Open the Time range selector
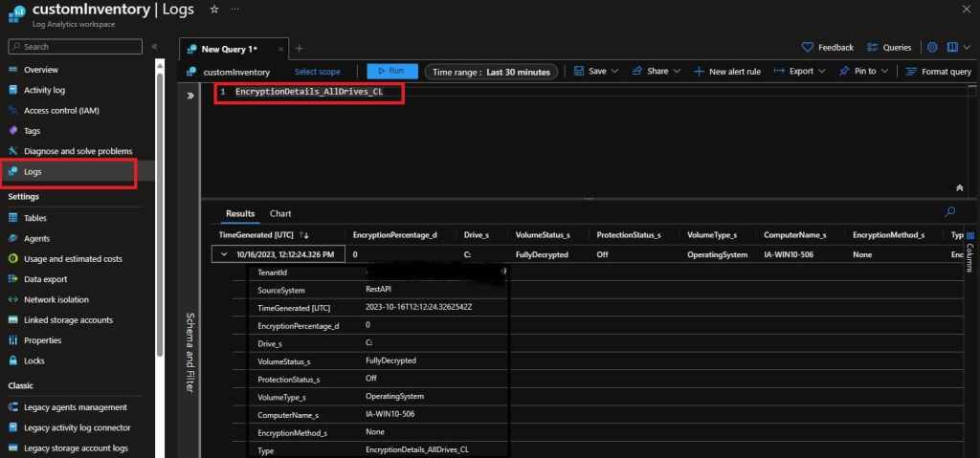The height and width of the screenshot is (458, 980). point(491,72)
